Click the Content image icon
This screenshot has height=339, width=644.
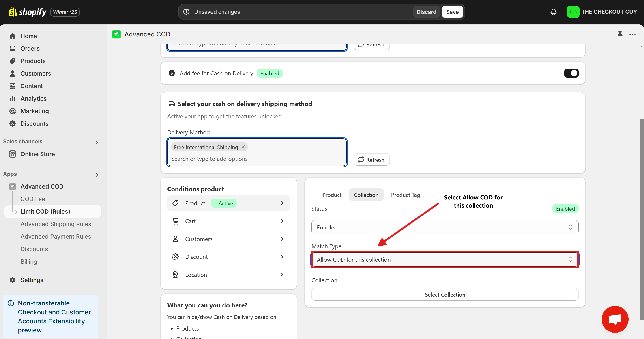(13, 86)
